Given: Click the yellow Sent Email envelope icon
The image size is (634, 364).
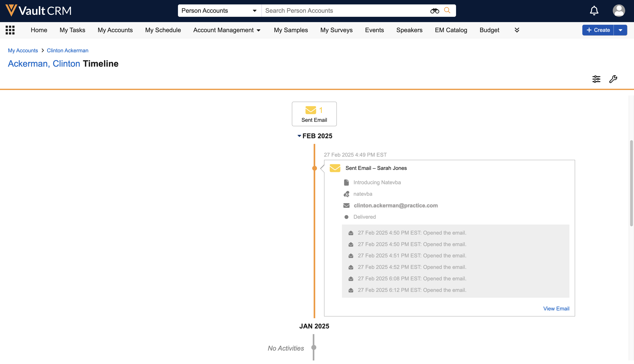Looking at the screenshot, I should (335, 168).
